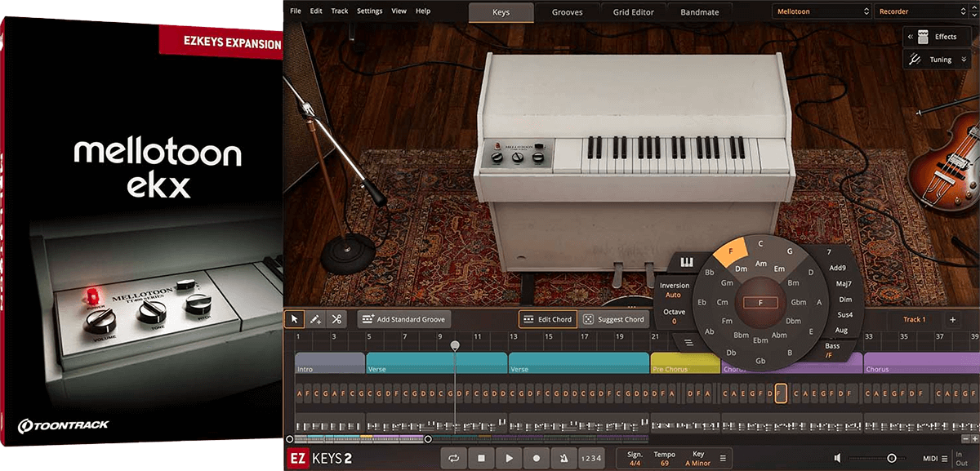
Task: Choose the Add9 chord type
Action: [x=838, y=268]
